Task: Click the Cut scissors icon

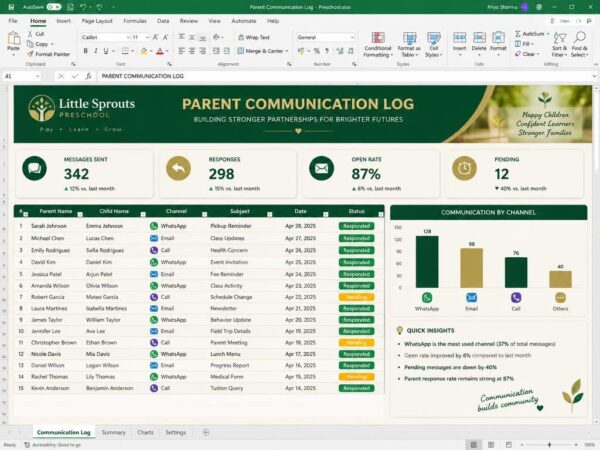Action: point(30,34)
